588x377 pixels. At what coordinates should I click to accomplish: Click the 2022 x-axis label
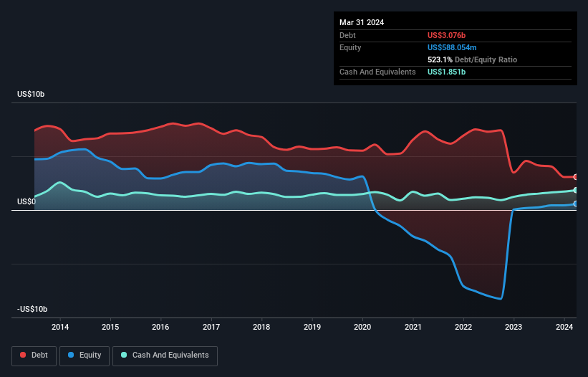[463, 327]
